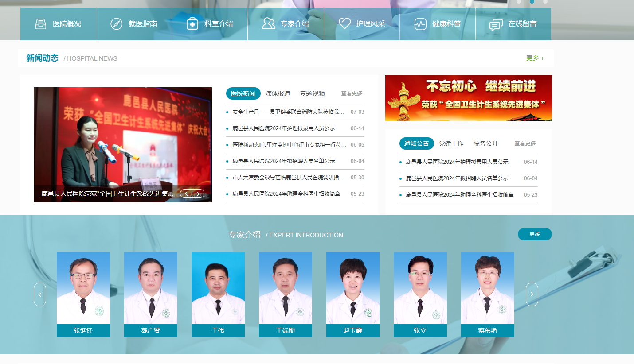Click 查看更多 beside 专题视频 tab
This screenshot has height=364, width=634.
click(352, 93)
